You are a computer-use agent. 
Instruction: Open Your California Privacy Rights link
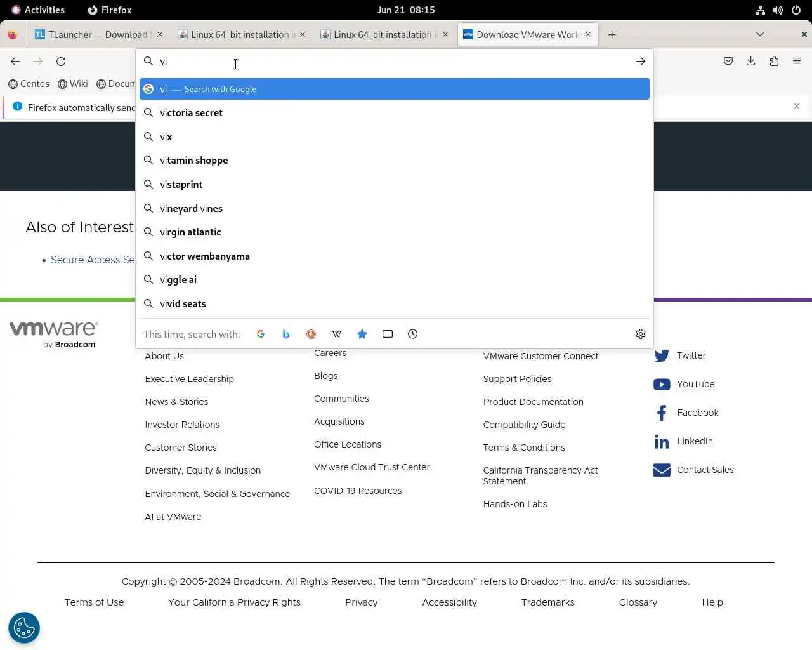pyautogui.click(x=234, y=602)
